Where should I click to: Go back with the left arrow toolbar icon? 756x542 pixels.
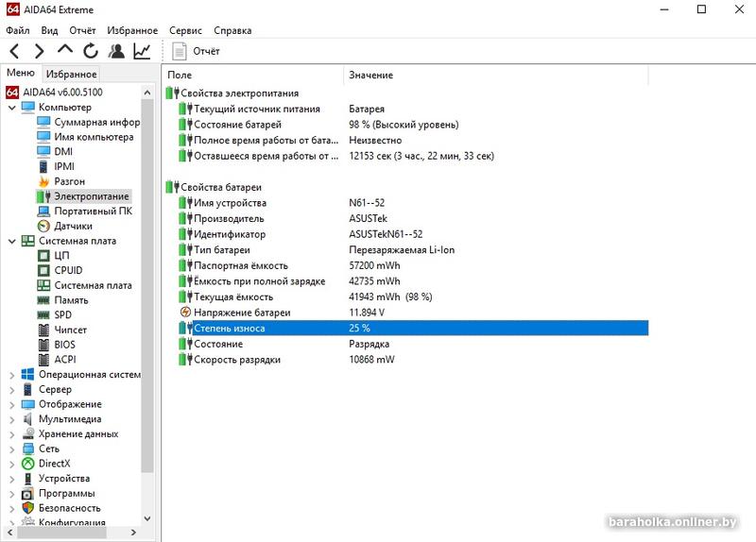click(14, 51)
